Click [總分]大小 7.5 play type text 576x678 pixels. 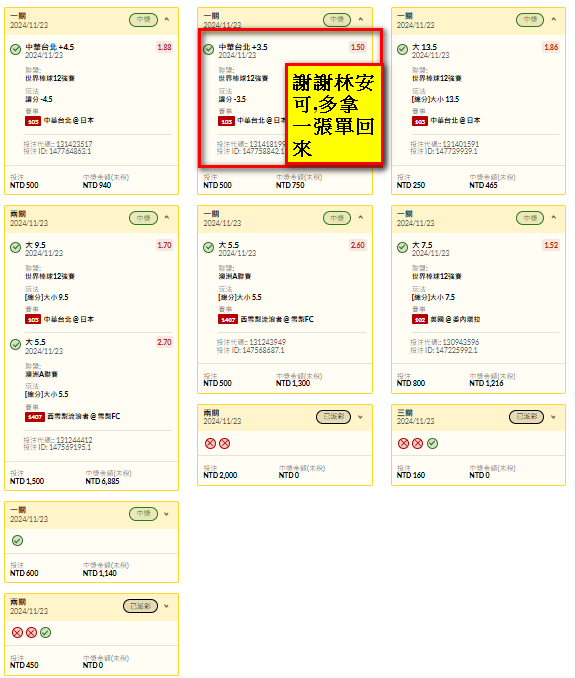[433, 297]
